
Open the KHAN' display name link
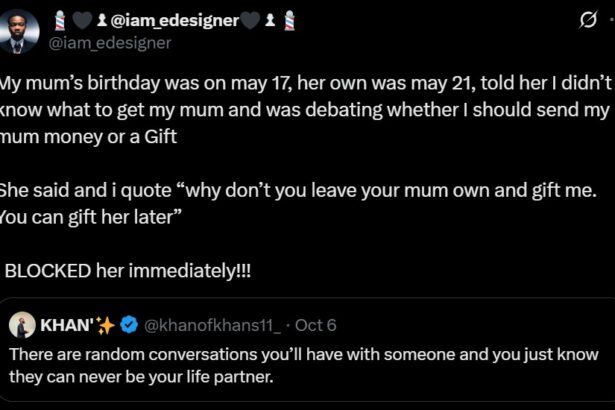(x=64, y=325)
